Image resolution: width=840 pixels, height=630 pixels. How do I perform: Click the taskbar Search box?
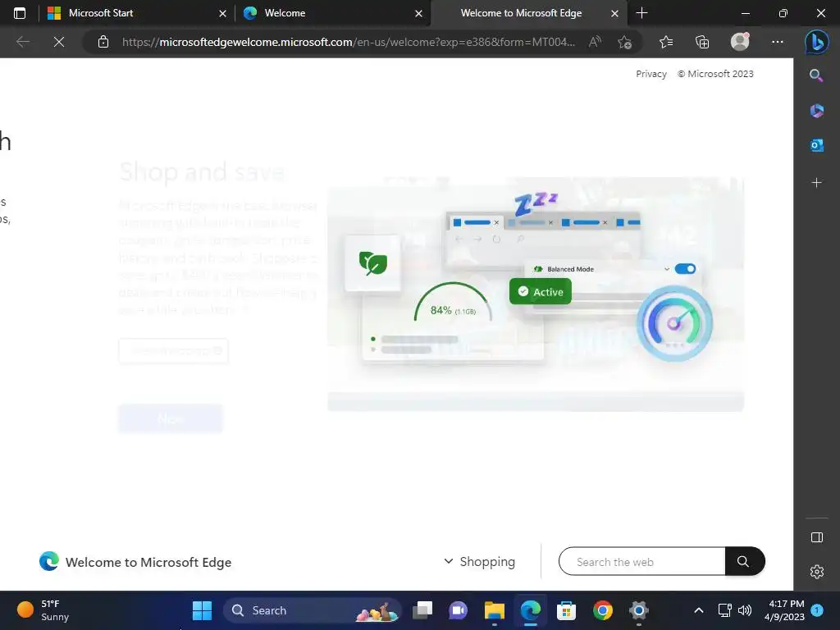313,610
